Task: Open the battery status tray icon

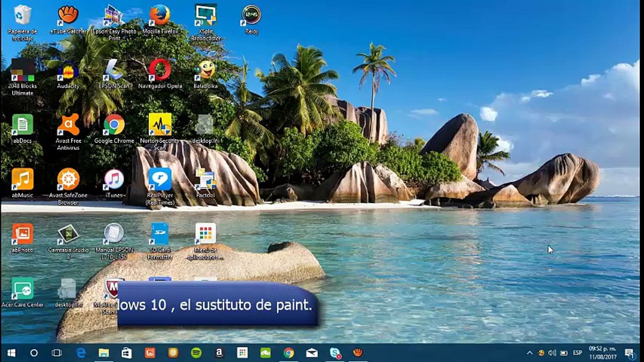Action: [564, 353]
